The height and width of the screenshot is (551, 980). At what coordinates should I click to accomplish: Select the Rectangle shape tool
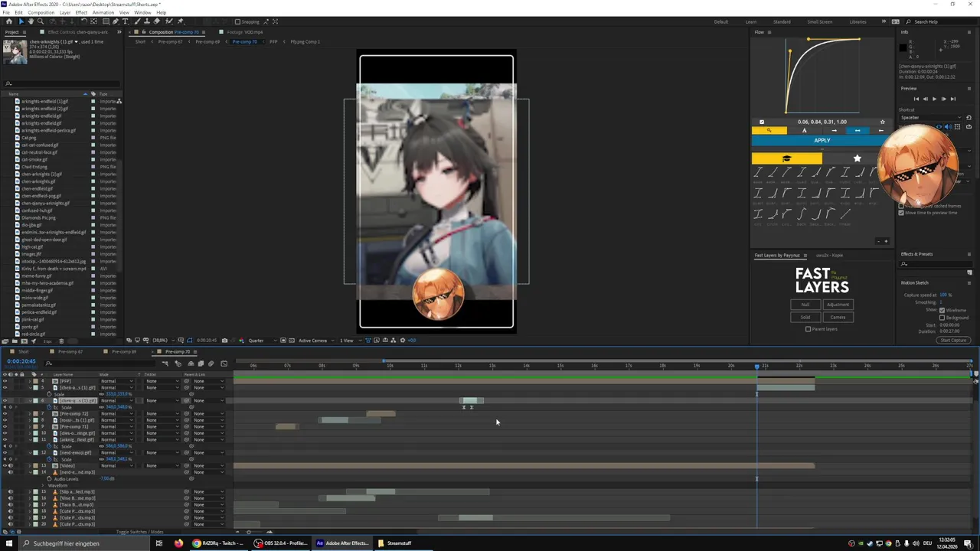[x=106, y=21]
